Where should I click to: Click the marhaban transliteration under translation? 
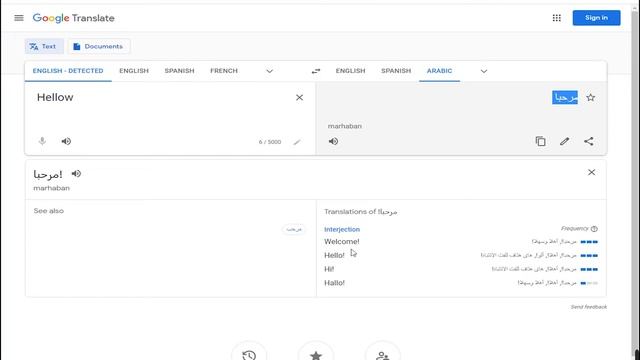344,126
